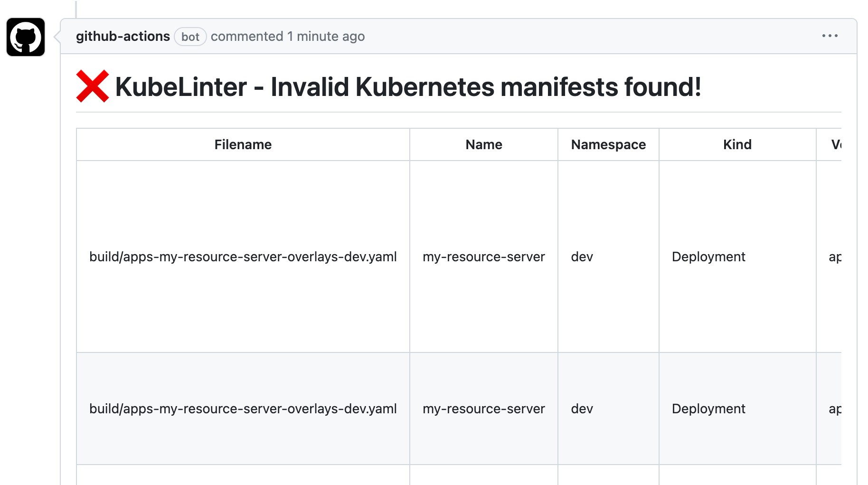Image resolution: width=868 pixels, height=485 pixels.
Task: Open the "1 minute ago" timestamp link
Action: pos(326,37)
